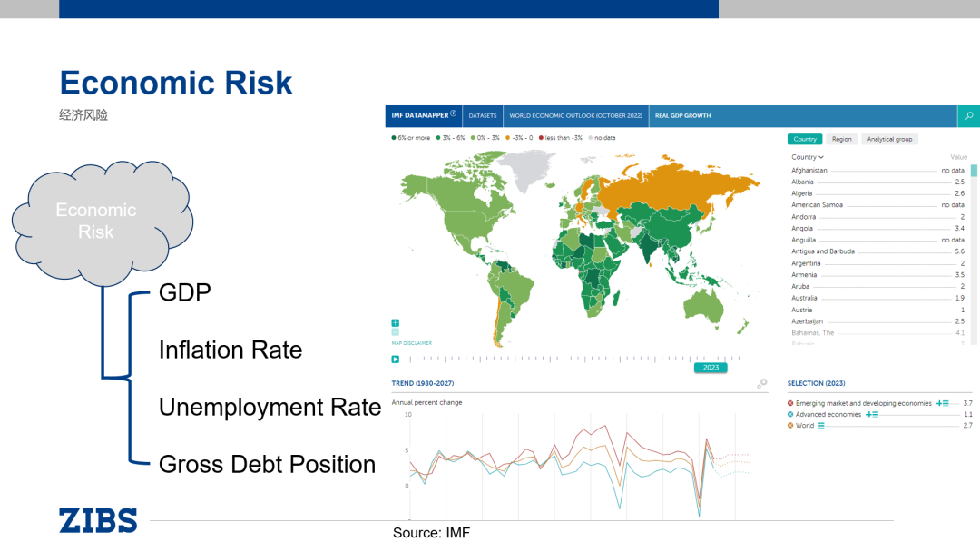Select Afghanistan in the country list
Viewport: 980px width, 552px height.
(x=877, y=170)
